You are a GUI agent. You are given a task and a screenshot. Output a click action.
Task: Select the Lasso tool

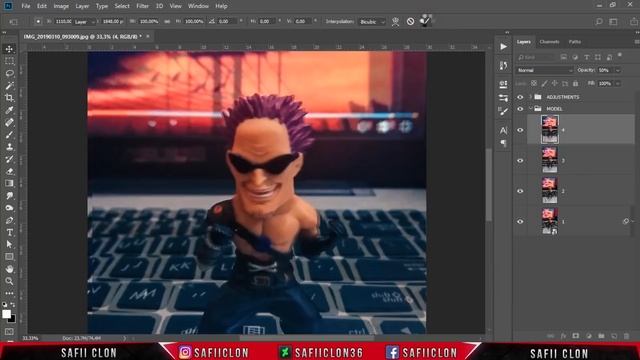[x=9, y=73]
